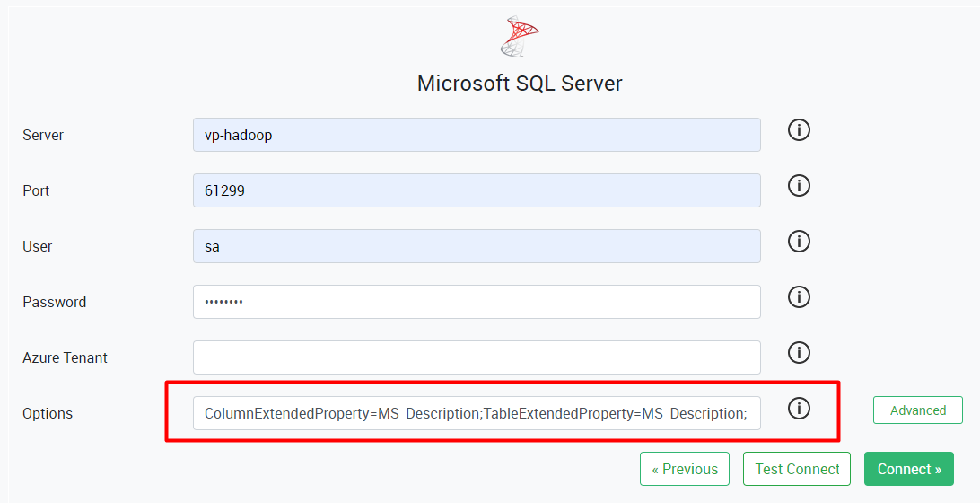Image resolution: width=980 pixels, height=503 pixels.
Task: Select the User input field with sa
Action: (x=477, y=246)
